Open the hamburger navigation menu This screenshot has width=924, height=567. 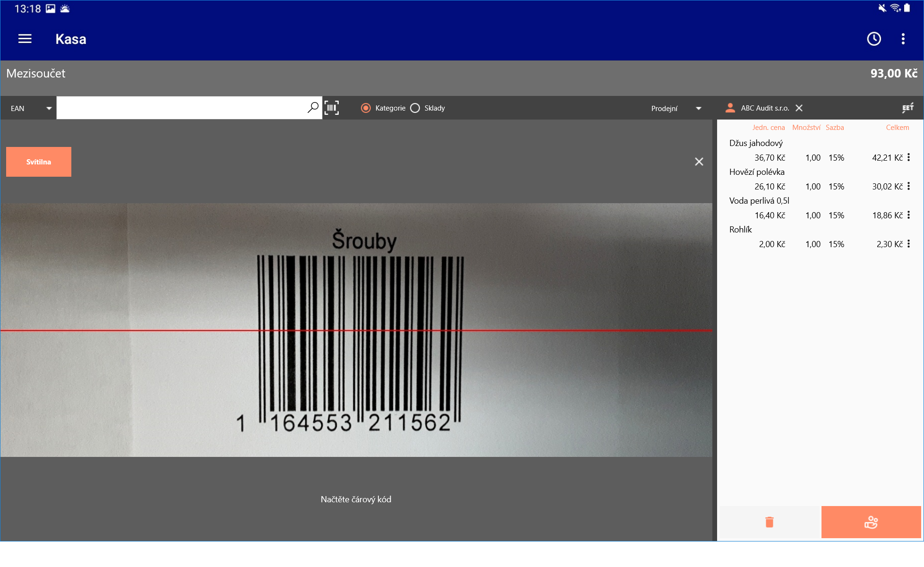point(25,39)
